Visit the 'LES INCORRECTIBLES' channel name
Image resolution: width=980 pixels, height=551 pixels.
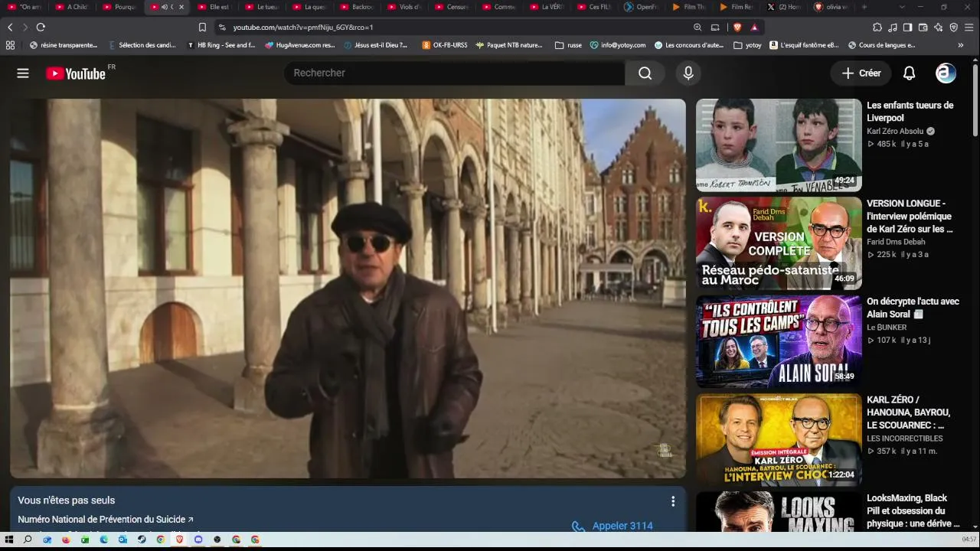905,439
